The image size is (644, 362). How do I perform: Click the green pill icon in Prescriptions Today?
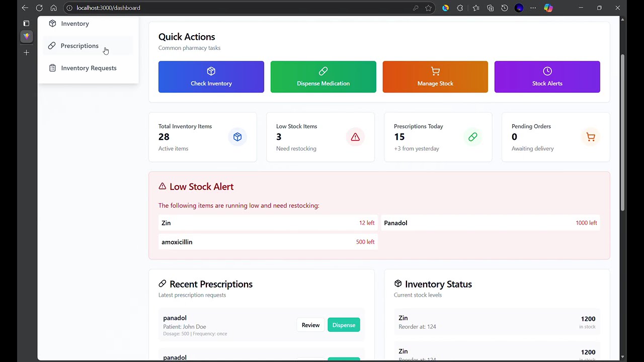(473, 137)
